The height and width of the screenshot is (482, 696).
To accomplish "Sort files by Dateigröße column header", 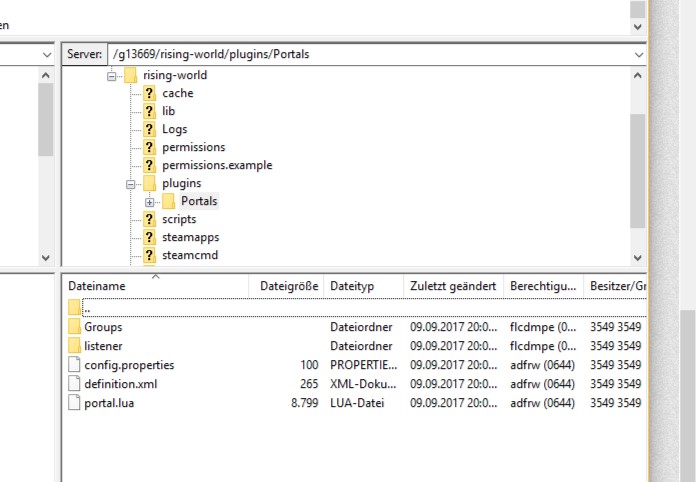I will [288, 286].
